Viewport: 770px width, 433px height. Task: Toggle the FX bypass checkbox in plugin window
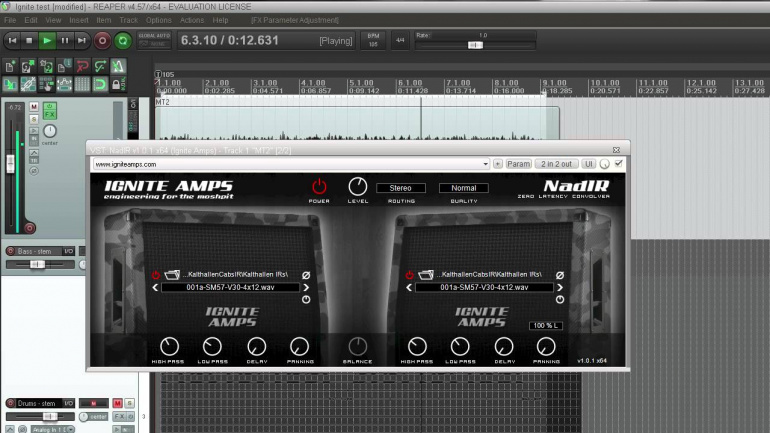[618, 163]
